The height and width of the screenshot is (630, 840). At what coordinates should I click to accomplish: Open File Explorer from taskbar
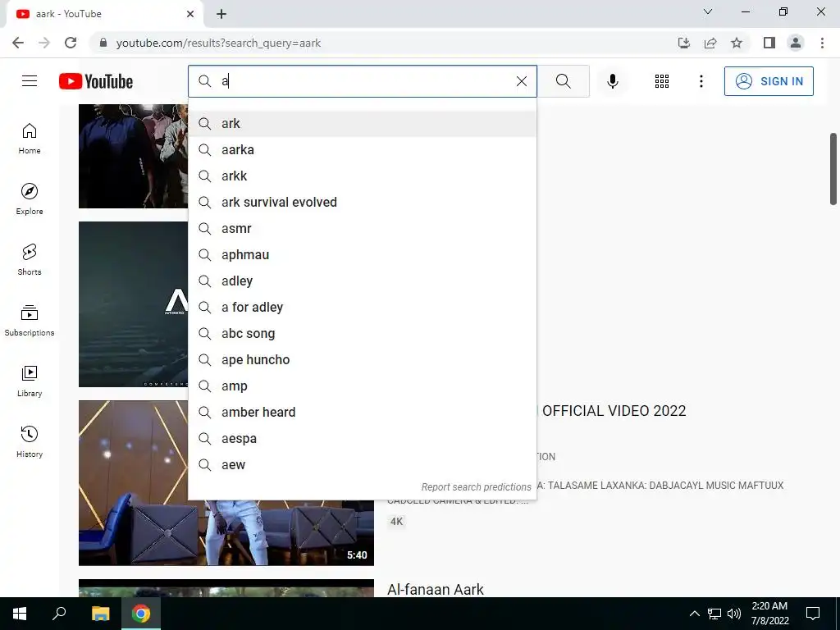coord(100,614)
